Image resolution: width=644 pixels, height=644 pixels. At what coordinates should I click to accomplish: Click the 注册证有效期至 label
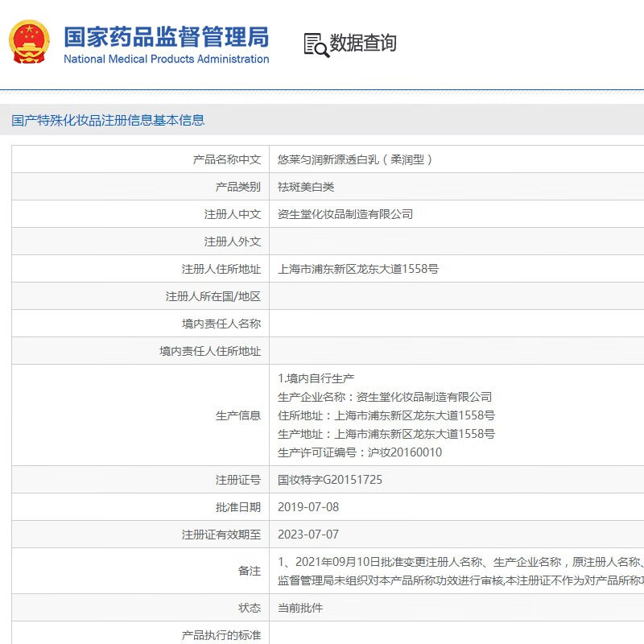(221, 535)
